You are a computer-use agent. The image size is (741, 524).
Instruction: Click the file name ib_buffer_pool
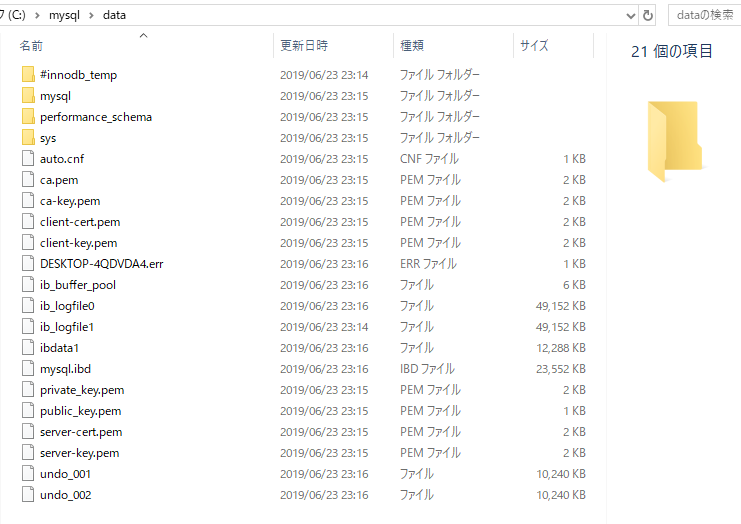point(78,285)
